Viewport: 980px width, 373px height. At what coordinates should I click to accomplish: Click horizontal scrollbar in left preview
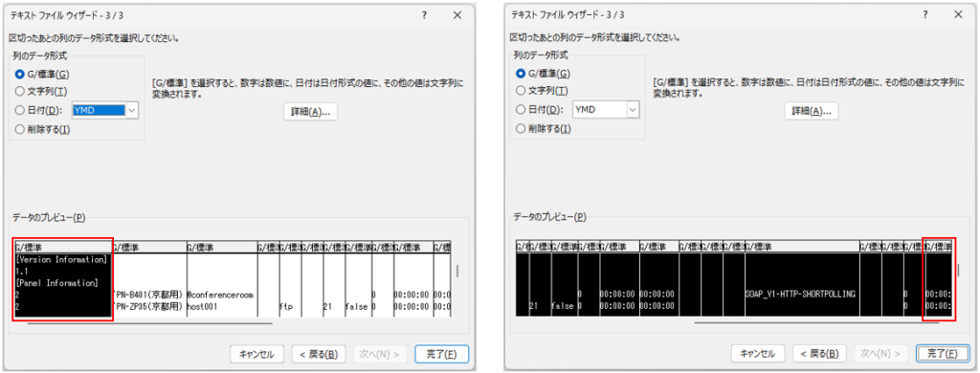point(150,323)
